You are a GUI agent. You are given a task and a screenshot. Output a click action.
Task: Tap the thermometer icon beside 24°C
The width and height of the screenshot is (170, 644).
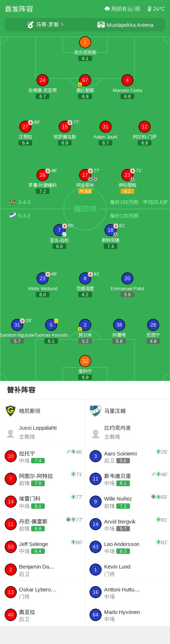(x=150, y=9)
